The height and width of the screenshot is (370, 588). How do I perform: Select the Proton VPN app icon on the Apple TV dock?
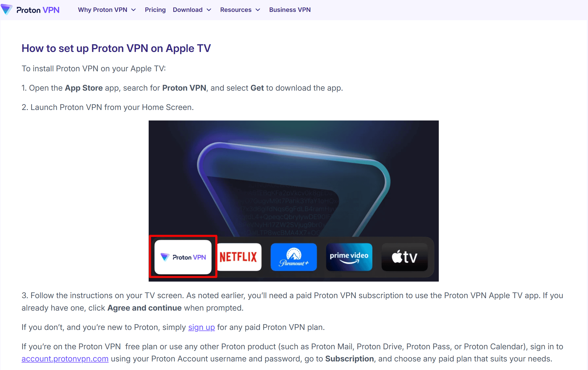tap(183, 257)
